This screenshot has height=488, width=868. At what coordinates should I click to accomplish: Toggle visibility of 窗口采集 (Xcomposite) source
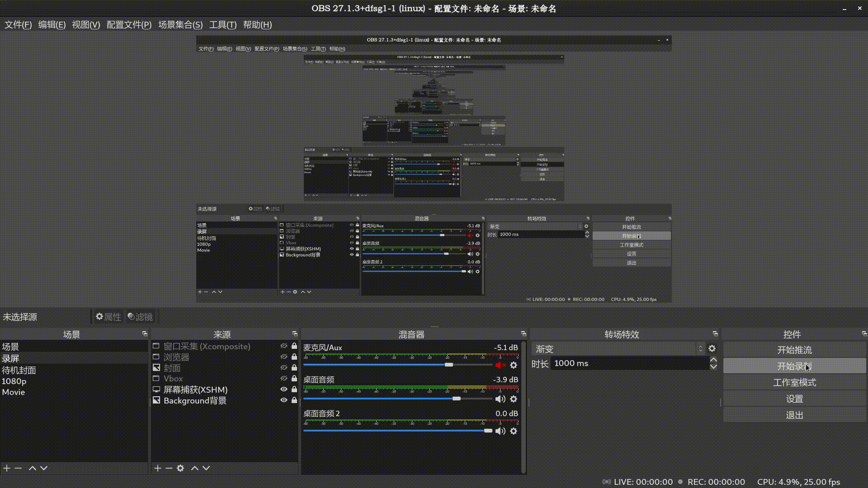tap(284, 346)
